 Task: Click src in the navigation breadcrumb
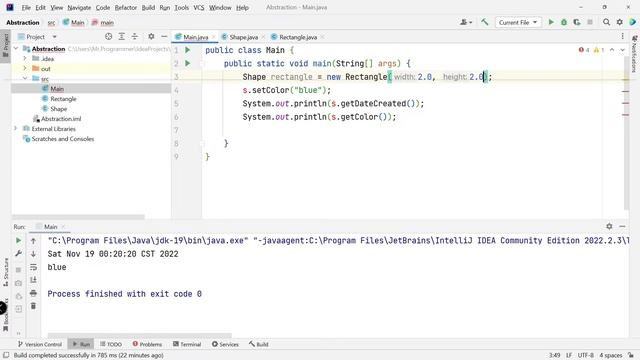(51, 23)
